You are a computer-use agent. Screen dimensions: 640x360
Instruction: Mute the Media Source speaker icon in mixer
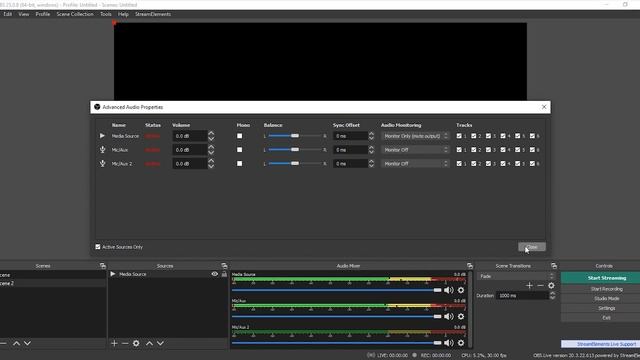[449, 290]
